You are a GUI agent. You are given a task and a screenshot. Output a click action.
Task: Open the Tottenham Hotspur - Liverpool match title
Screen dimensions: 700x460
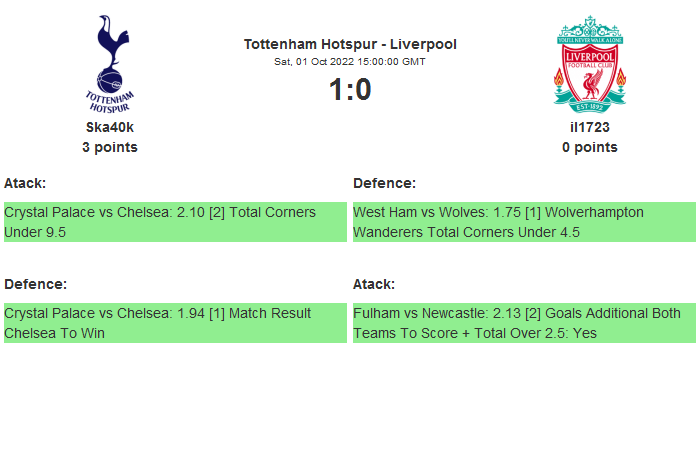[x=350, y=44]
